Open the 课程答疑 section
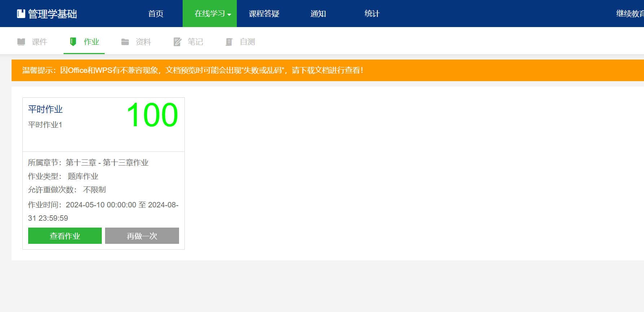The width and height of the screenshot is (644, 312). [x=264, y=14]
